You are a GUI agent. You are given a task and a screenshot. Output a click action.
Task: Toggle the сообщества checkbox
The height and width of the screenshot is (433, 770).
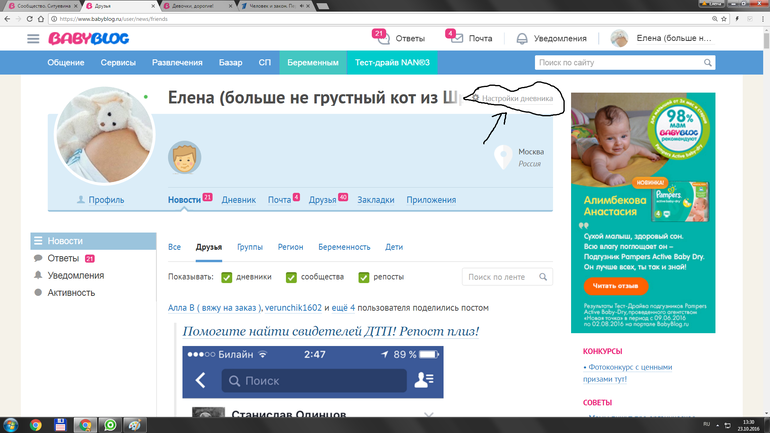[292, 277]
